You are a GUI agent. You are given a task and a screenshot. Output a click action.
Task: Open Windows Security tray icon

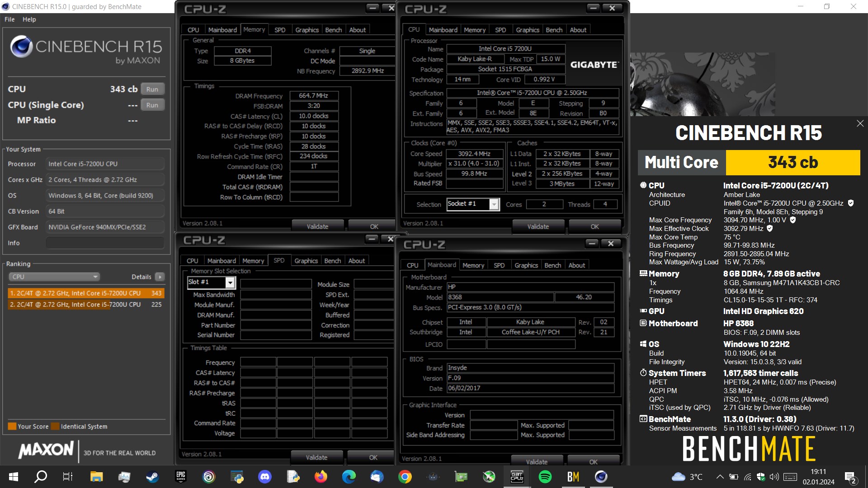[761, 477]
